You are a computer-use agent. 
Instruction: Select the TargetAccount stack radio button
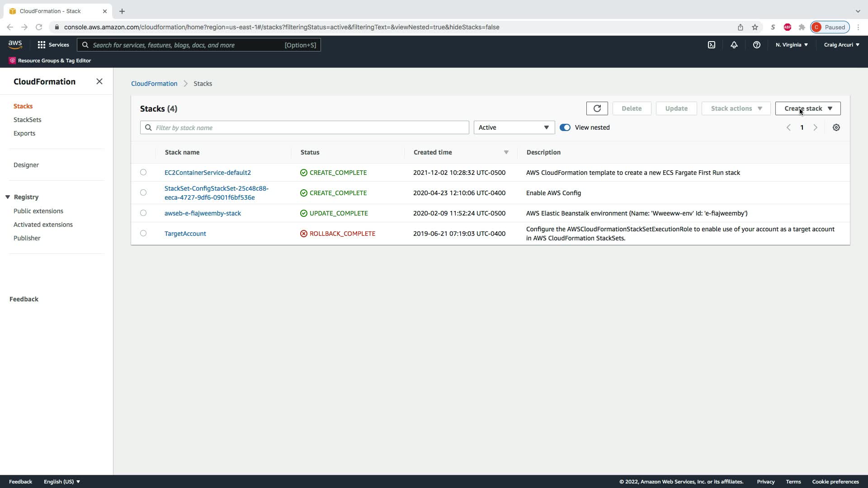[x=143, y=233]
